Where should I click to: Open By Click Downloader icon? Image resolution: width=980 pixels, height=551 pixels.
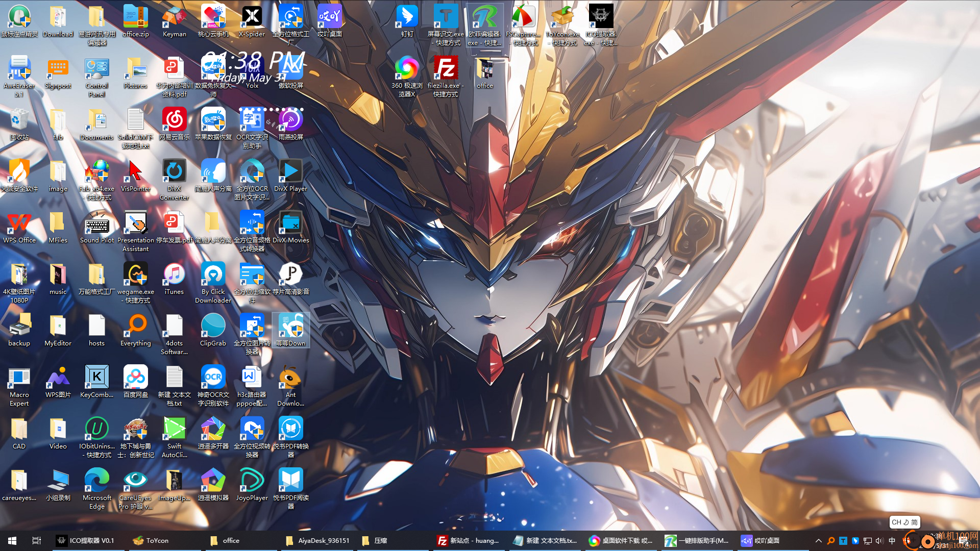coord(213,283)
